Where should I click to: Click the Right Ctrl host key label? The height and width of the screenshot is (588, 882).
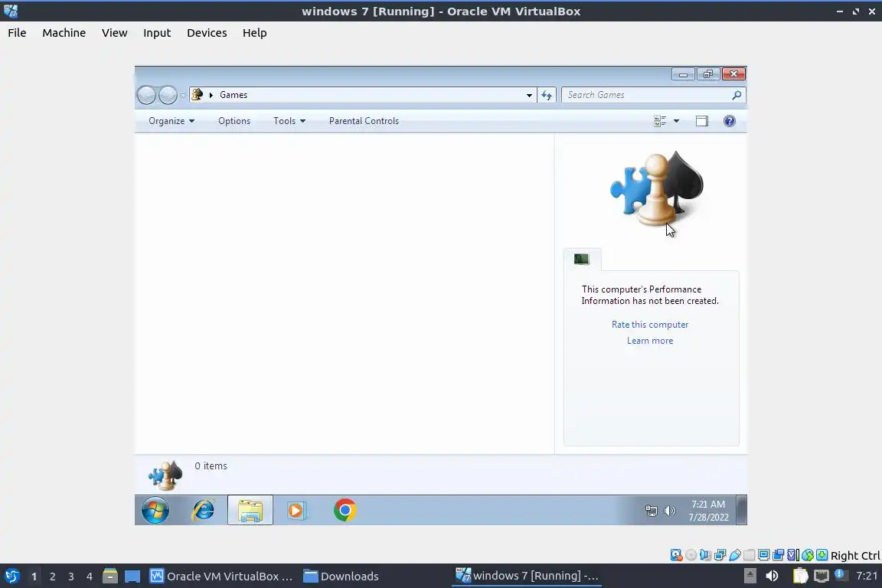pos(855,555)
